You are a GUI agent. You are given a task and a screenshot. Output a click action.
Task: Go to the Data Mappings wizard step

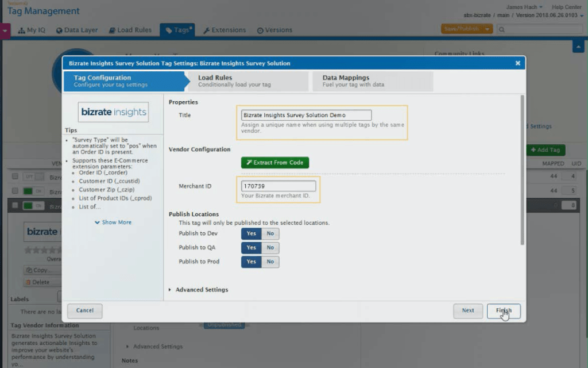coord(372,81)
